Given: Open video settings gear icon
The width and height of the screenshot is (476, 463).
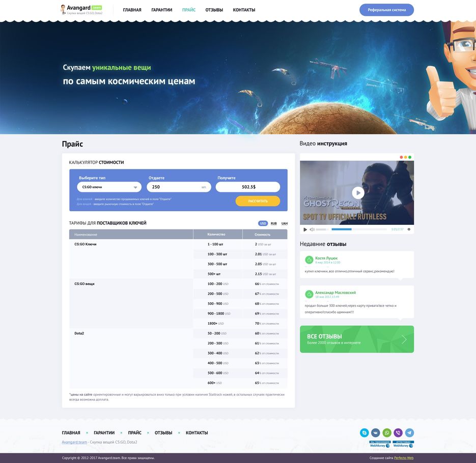Looking at the screenshot, I should click(409, 229).
